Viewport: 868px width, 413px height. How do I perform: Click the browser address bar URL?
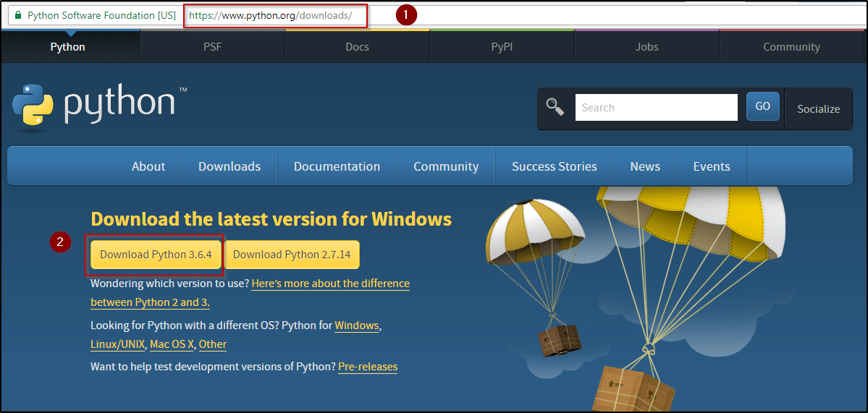coord(275,15)
